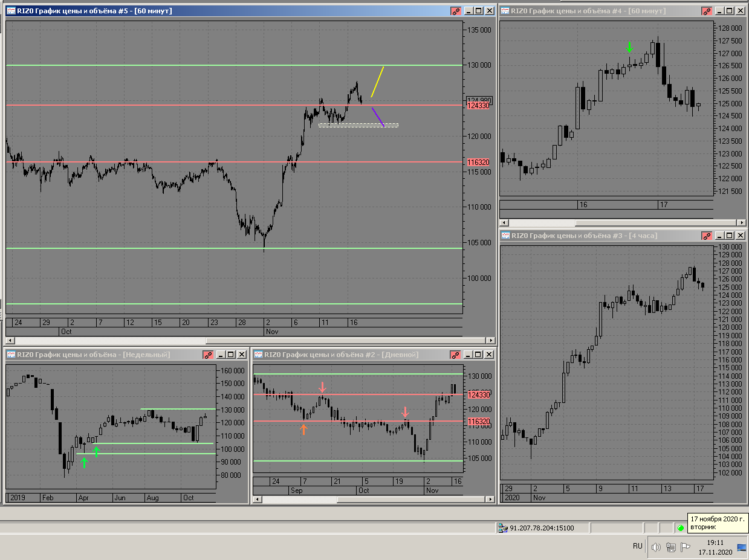The width and height of the screenshot is (749, 560).
Task: Toggle the link icon on the Недельный chart
Action: point(208,355)
